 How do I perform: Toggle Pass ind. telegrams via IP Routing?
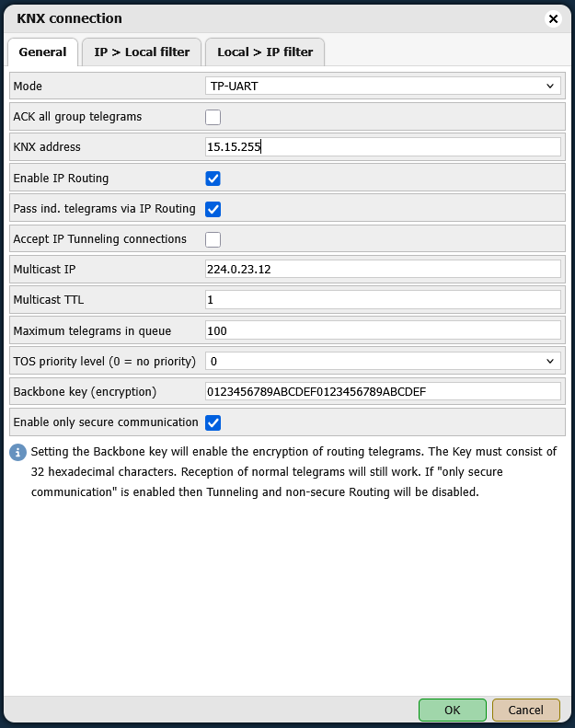213,209
